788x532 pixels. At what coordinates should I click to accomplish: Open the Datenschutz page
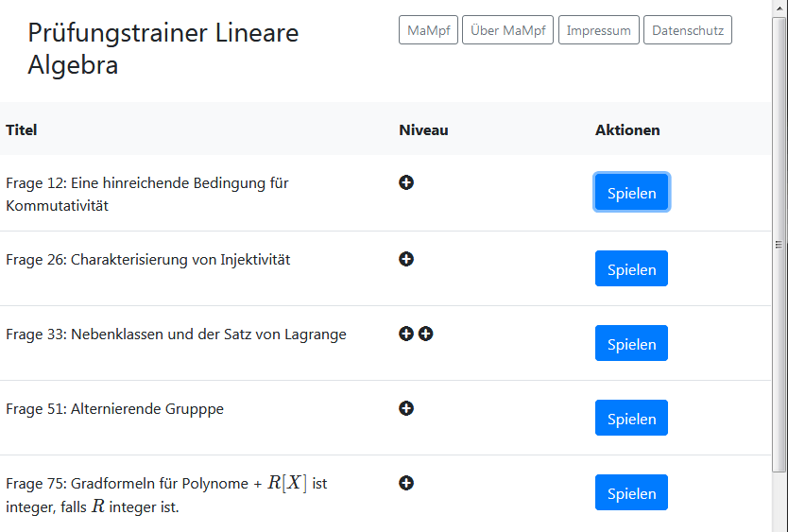[687, 30]
